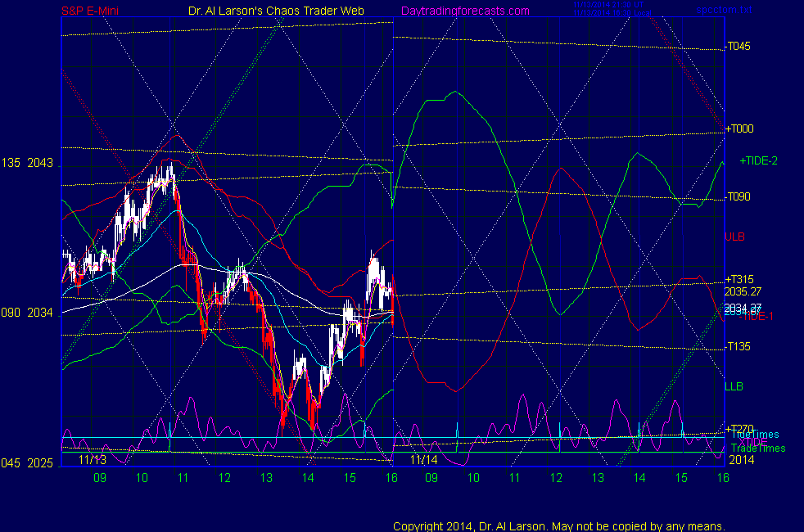Screen dimensions: 804x532
Task: Click the cyan 'TideTimes' legend label
Action: 755,435
